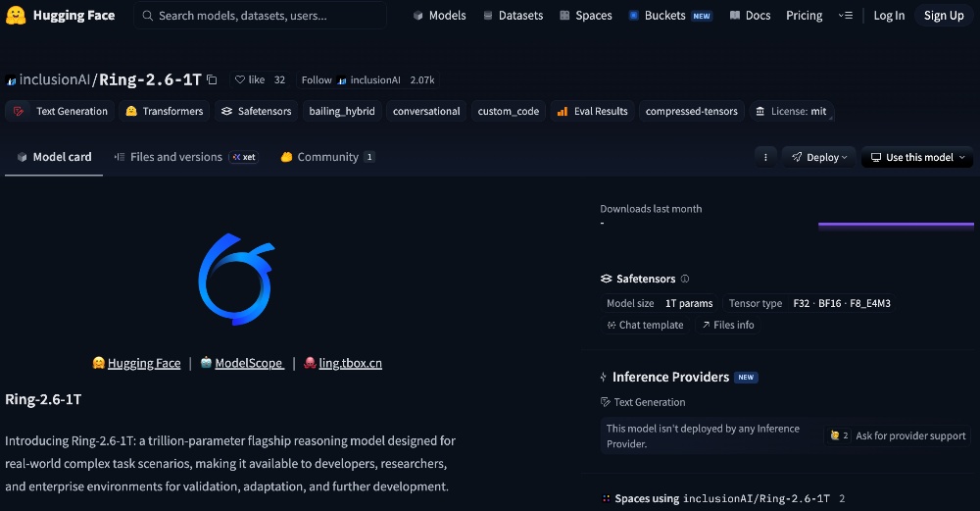Click the xet badge
This screenshot has width=980, height=511.
tap(244, 157)
